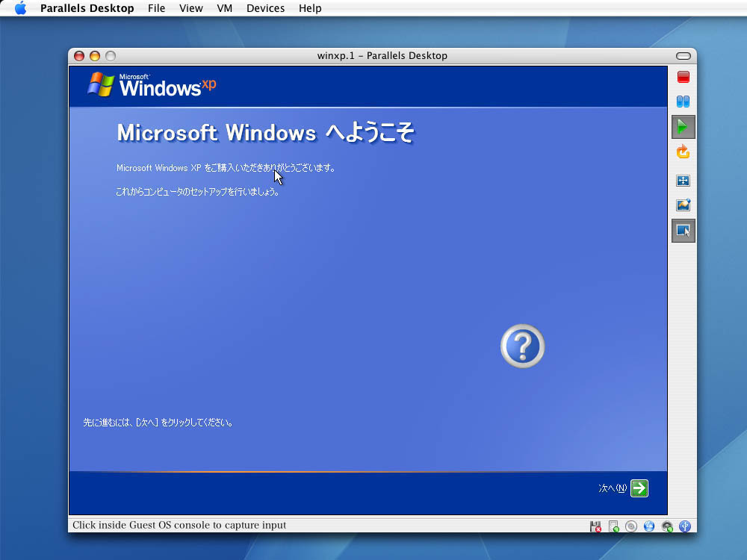
Task: Click the screenshot picture icon in sidebar
Action: (x=683, y=205)
